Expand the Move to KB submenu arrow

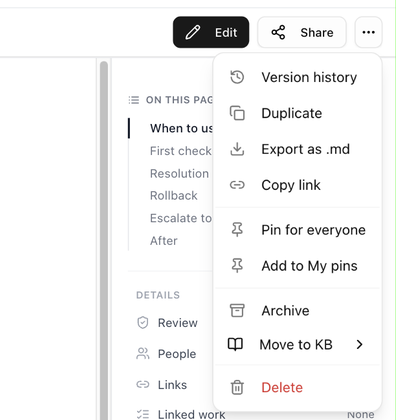click(359, 344)
